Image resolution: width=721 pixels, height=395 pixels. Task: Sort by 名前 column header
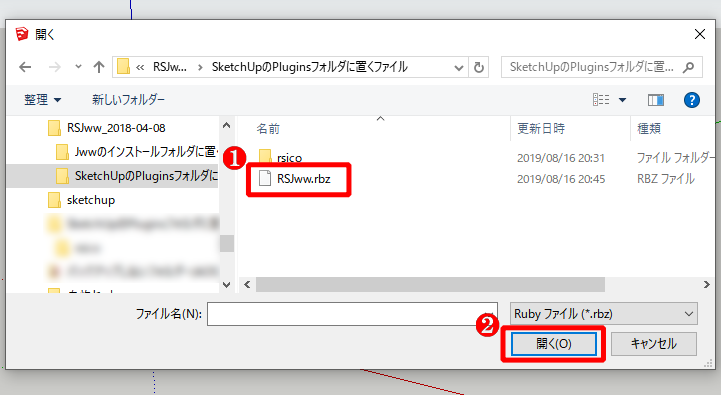point(268,129)
